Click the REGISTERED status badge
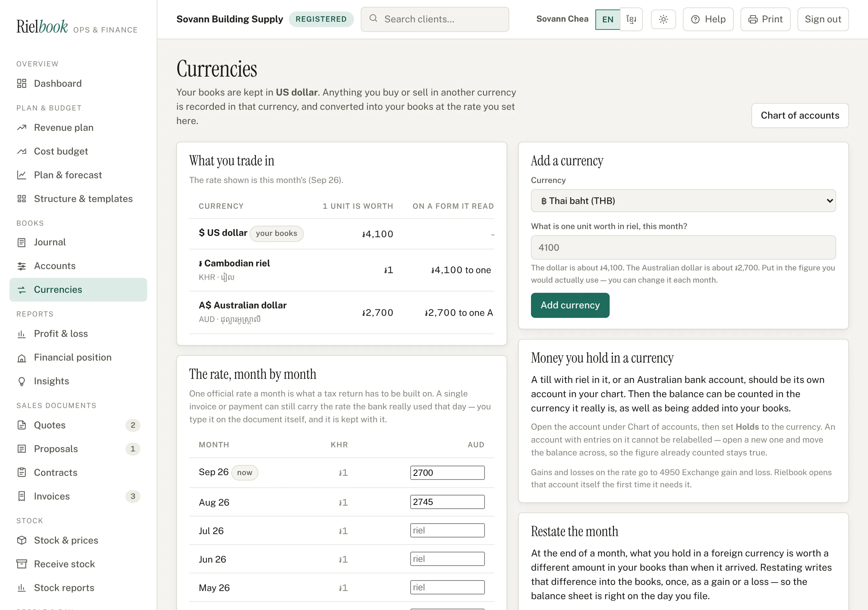The height and width of the screenshot is (610, 868). tap(321, 19)
